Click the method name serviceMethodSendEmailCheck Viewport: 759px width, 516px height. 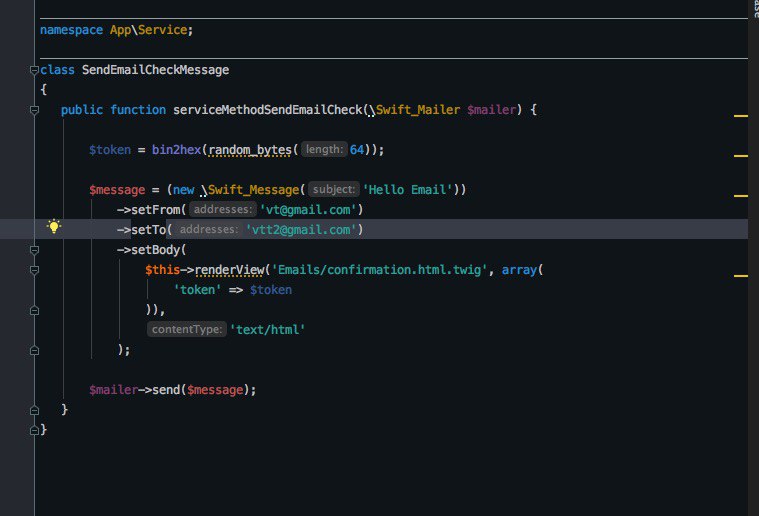tap(268, 110)
